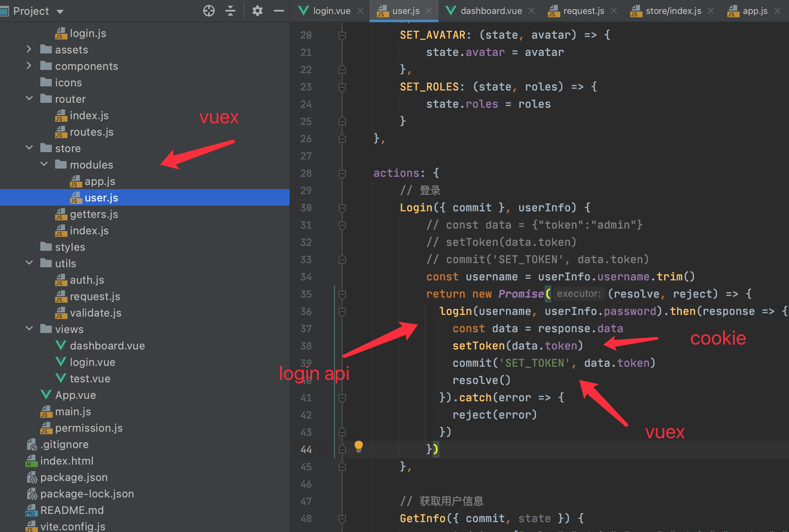Switch to the login.vue tab
Screen dimensions: 789x532
click(325, 11)
